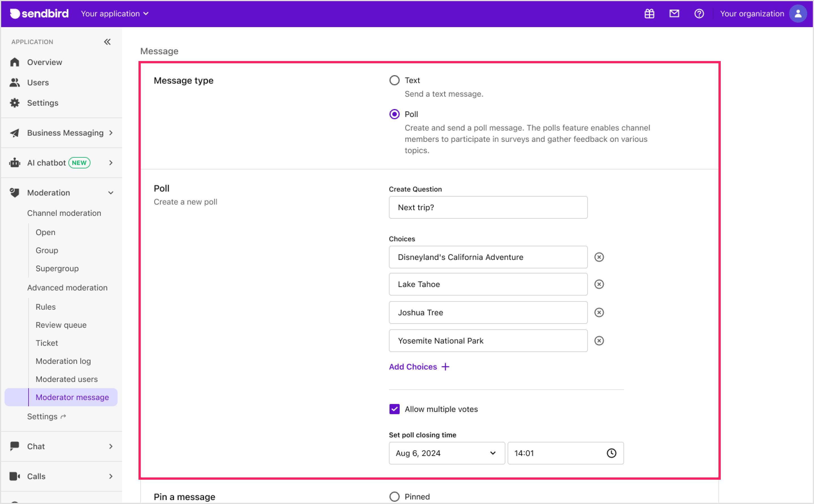Image resolution: width=814 pixels, height=504 pixels.
Task: Click the Calls icon in the sidebar
Action: click(x=15, y=476)
